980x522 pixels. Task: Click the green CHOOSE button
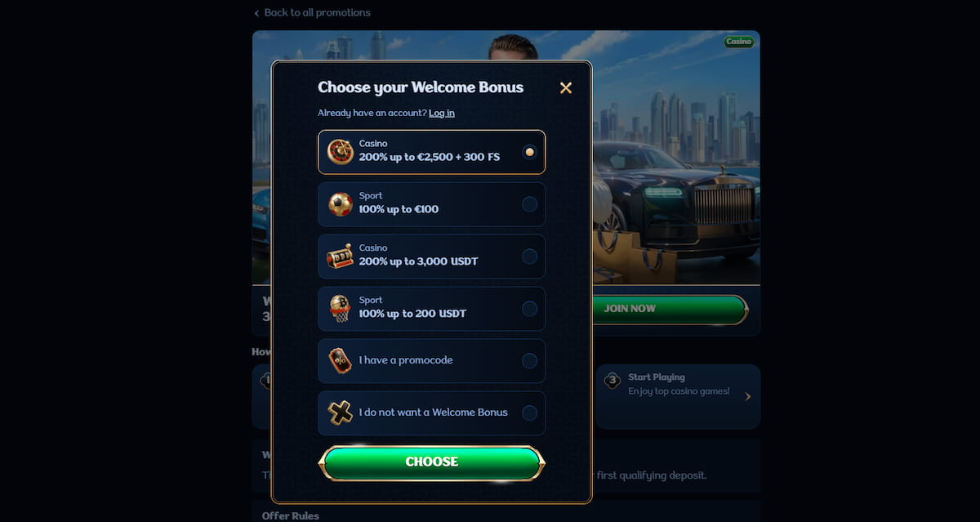pos(431,462)
